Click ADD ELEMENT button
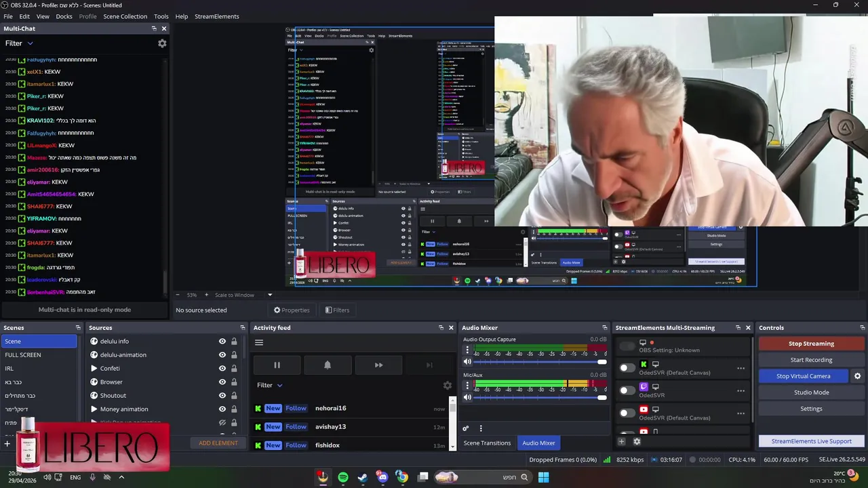The height and width of the screenshot is (488, 868). 218,443
